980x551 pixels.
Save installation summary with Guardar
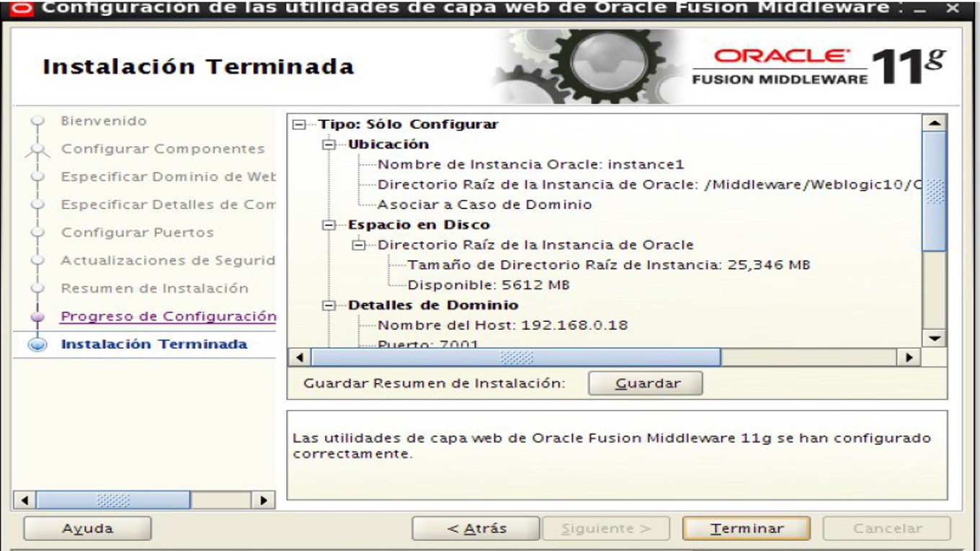645,383
